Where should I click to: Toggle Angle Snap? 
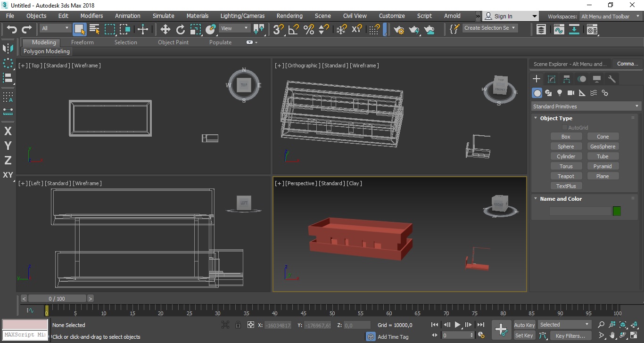[294, 30]
